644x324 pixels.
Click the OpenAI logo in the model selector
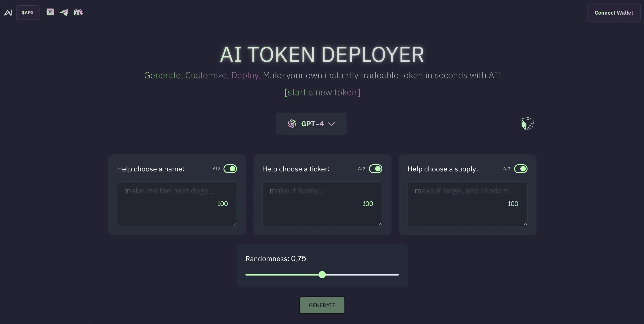pyautogui.click(x=291, y=123)
